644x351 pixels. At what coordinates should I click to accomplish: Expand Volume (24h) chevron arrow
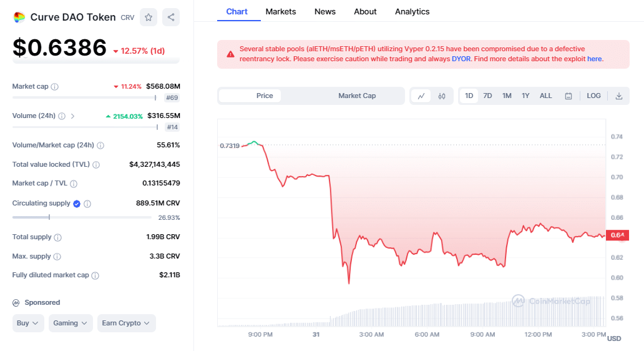pyautogui.click(x=72, y=116)
